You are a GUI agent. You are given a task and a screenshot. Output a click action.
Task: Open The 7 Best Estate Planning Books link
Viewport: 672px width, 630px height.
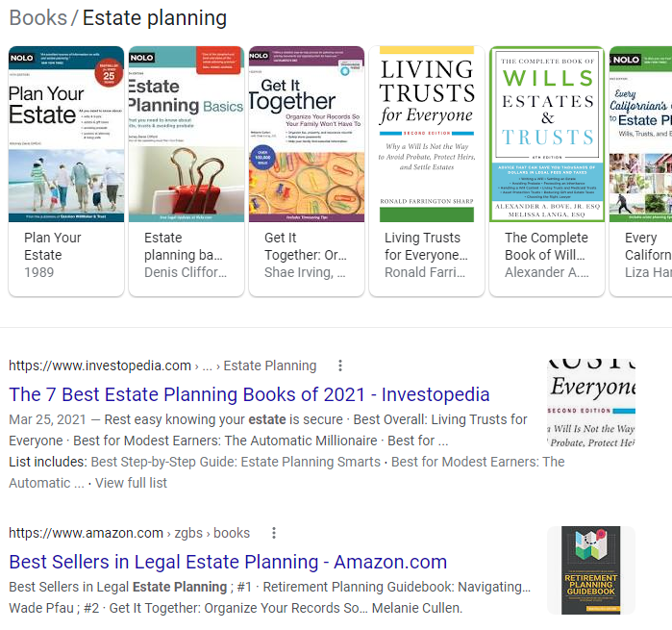click(x=249, y=394)
